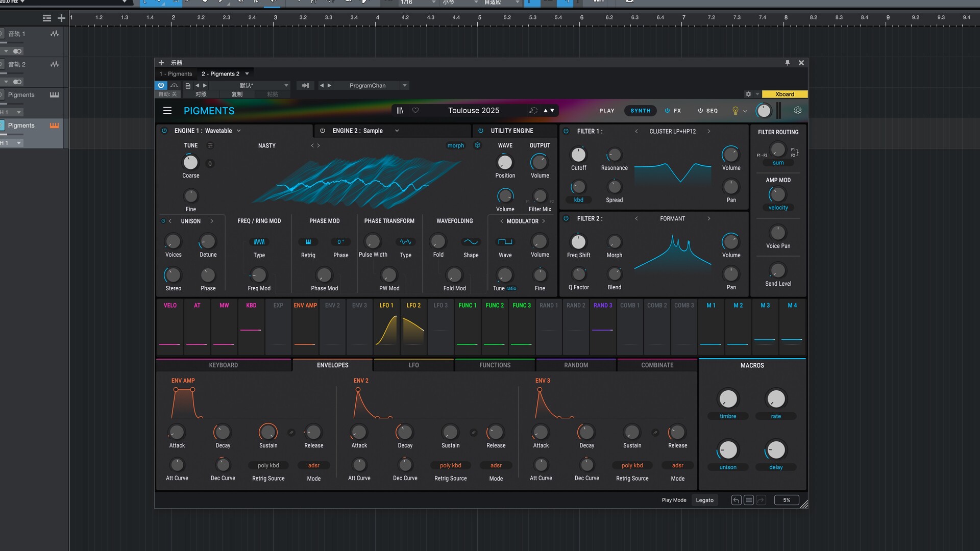Add instrument with plus icon beside 乐器
This screenshot has width=980, height=551.
coord(161,63)
